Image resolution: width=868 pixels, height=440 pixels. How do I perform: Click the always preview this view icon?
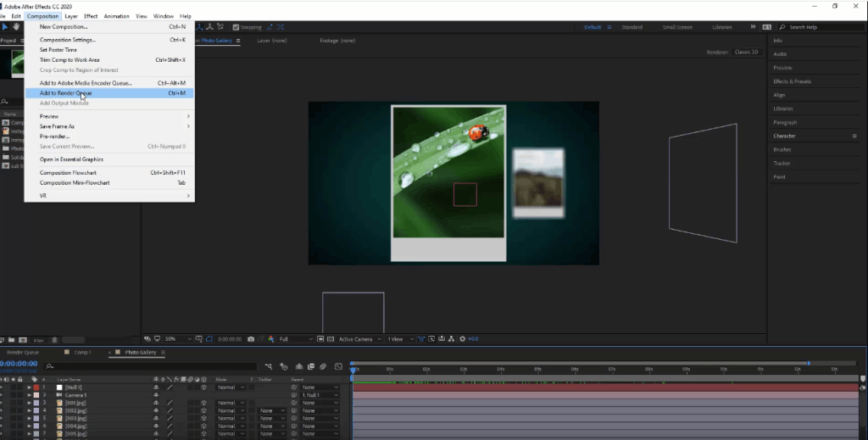click(147, 339)
